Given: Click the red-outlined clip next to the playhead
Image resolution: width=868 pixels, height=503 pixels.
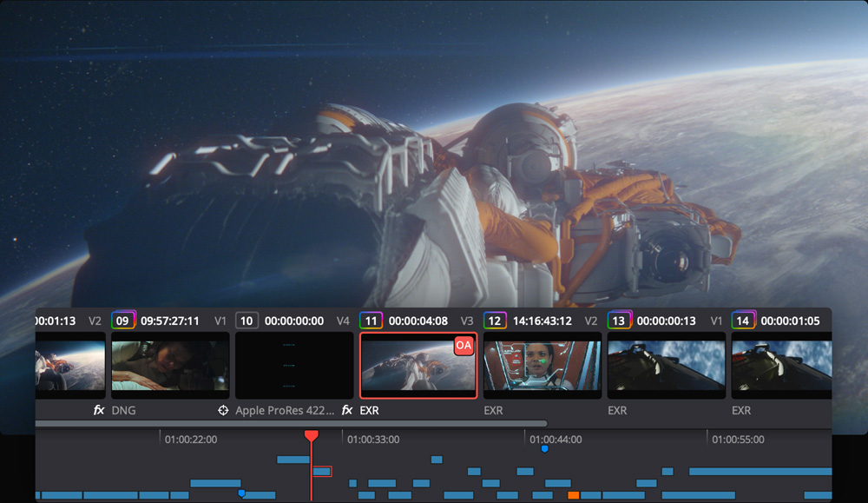Looking at the screenshot, I should coord(322,472).
